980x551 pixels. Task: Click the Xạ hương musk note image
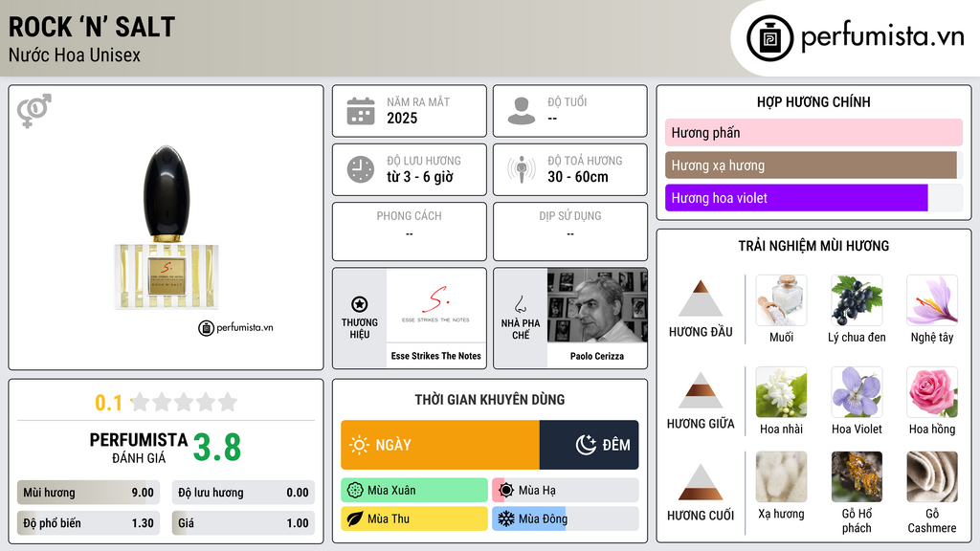click(781, 477)
